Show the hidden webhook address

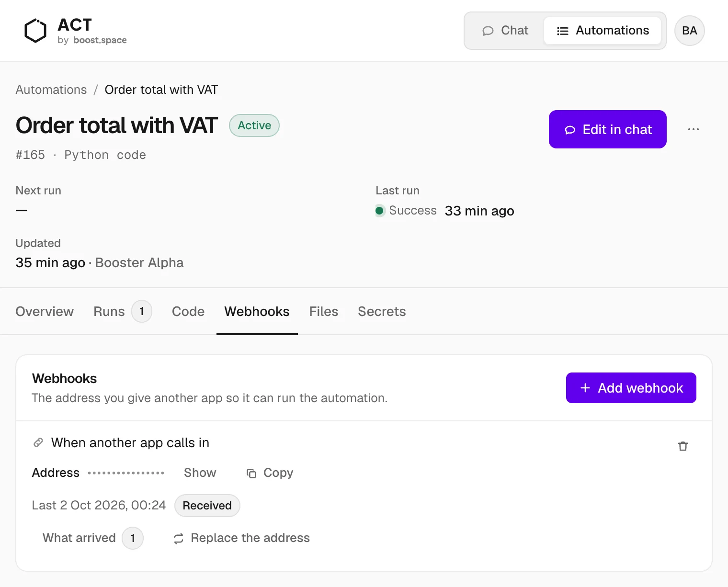200,473
